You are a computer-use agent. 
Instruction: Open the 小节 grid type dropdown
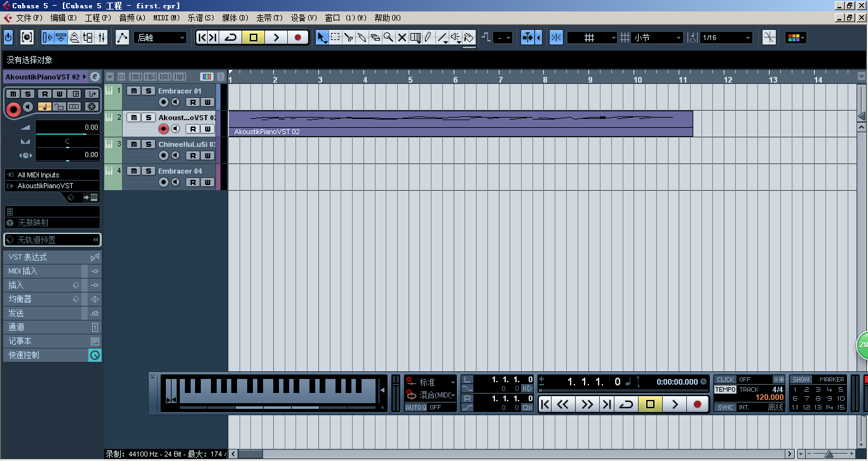coord(657,38)
